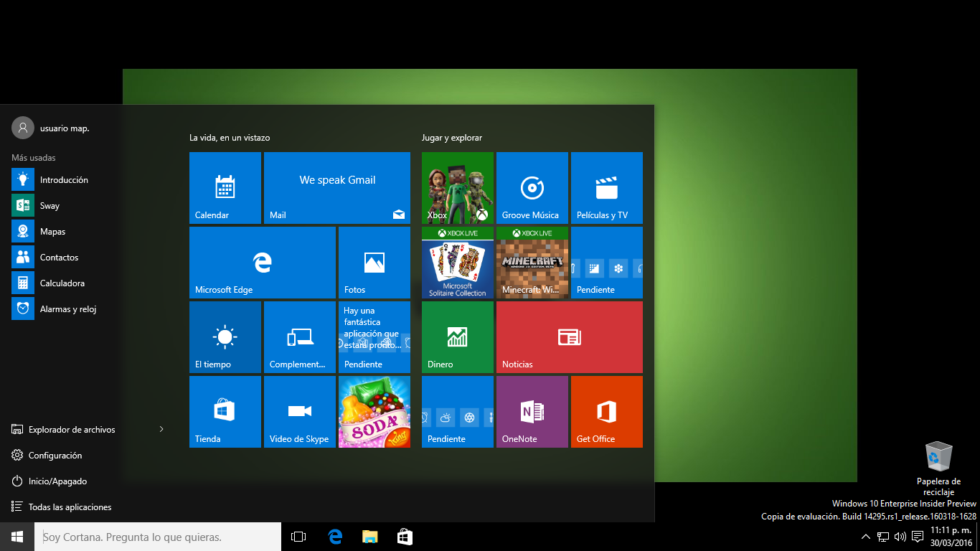This screenshot has width=980, height=551.
Task: Expand the Explorador de archivos jump list arrow
Action: pyautogui.click(x=161, y=430)
